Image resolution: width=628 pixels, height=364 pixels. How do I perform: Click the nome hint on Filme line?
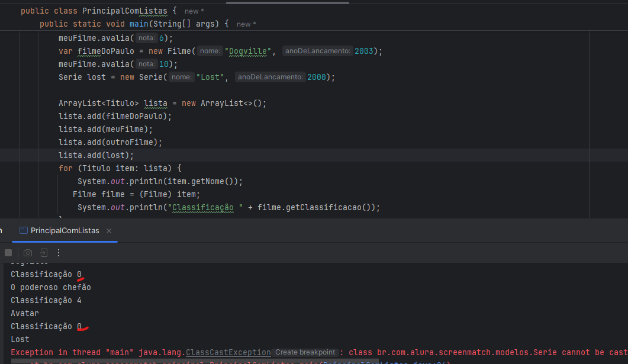[210, 51]
